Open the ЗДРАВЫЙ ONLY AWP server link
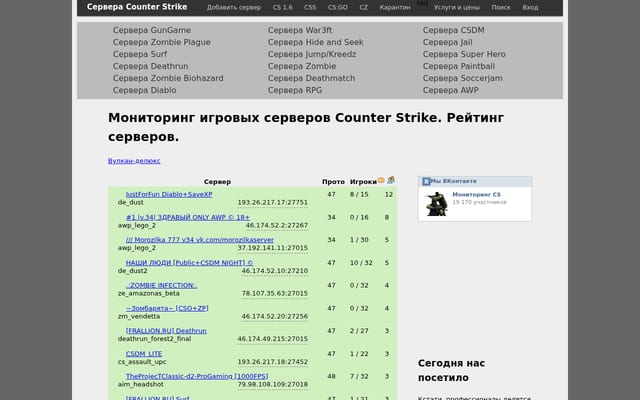 pos(188,217)
